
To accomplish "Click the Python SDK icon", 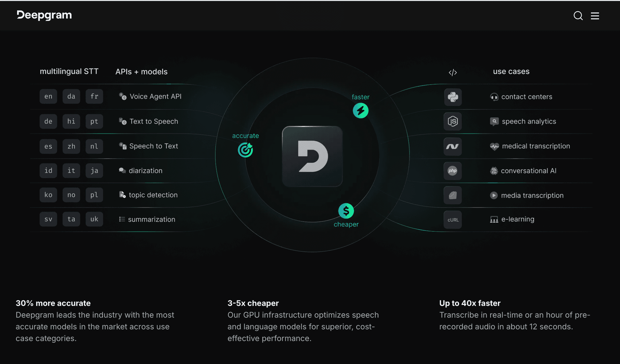I will 453,97.
